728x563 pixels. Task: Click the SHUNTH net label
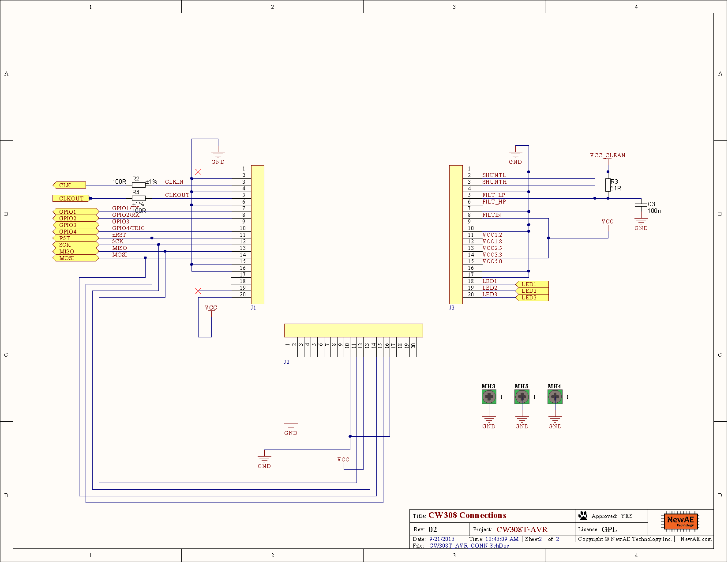(494, 182)
